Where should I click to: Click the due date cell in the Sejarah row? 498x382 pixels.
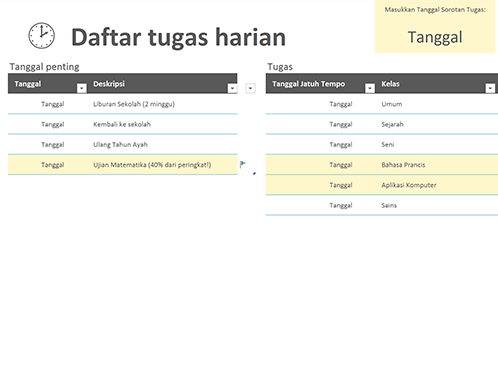(341, 124)
